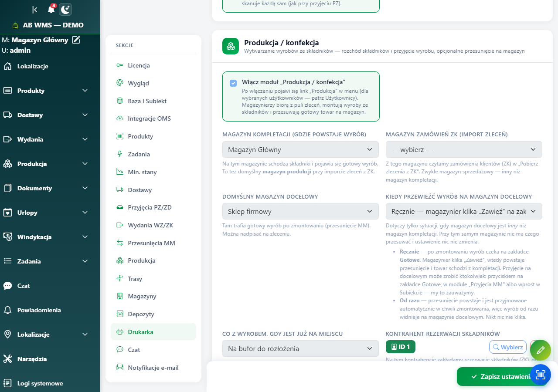Expand the Urlopy menu chevron

click(85, 213)
